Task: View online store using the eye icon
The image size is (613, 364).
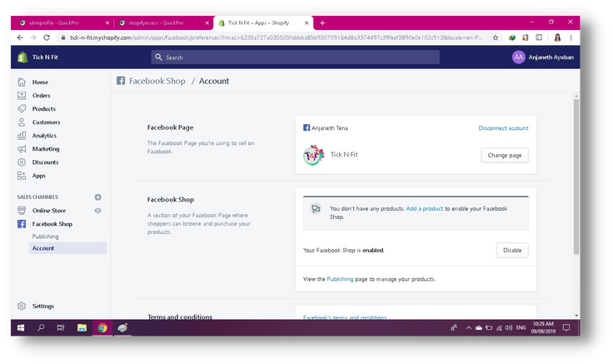Action: (x=97, y=211)
